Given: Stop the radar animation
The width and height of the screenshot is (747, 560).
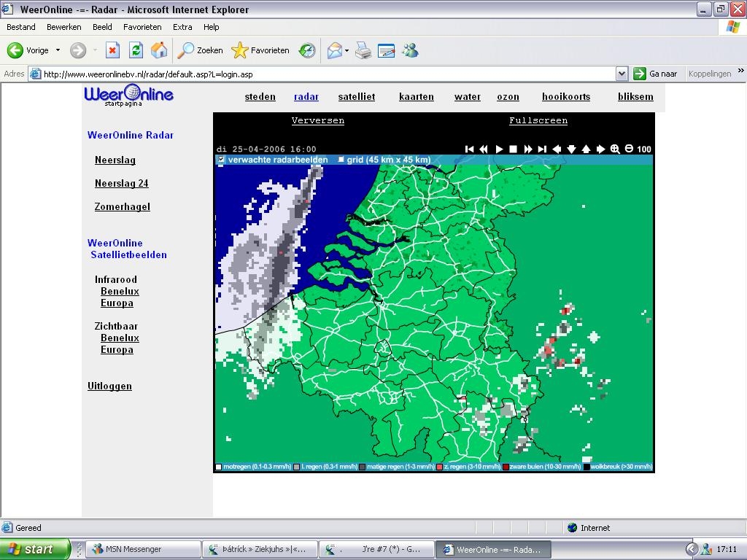Looking at the screenshot, I should 513,149.
